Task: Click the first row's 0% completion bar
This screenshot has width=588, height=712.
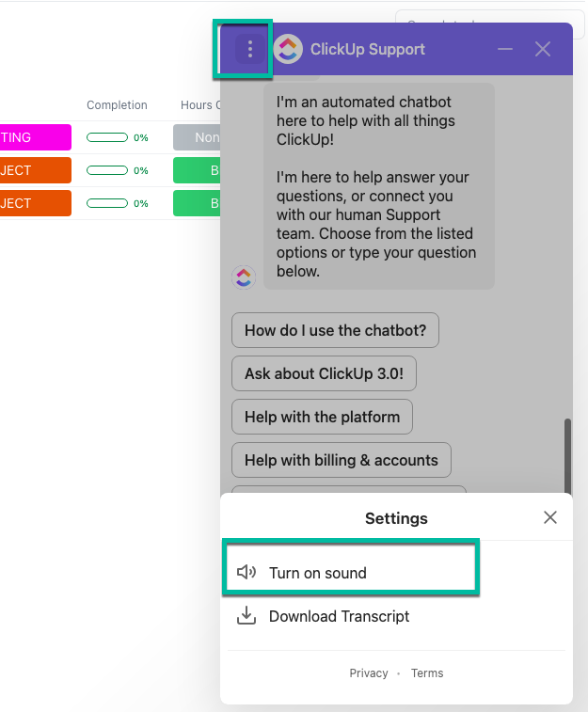Action: [107, 137]
